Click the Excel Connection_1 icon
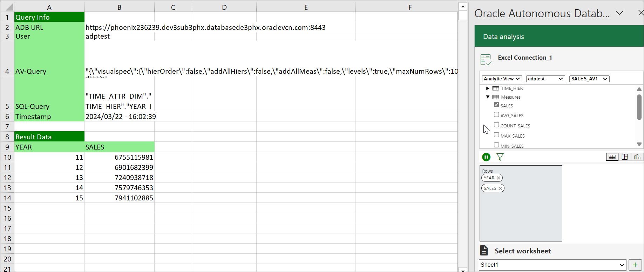Viewport: 644px width, 272px height. (486, 60)
